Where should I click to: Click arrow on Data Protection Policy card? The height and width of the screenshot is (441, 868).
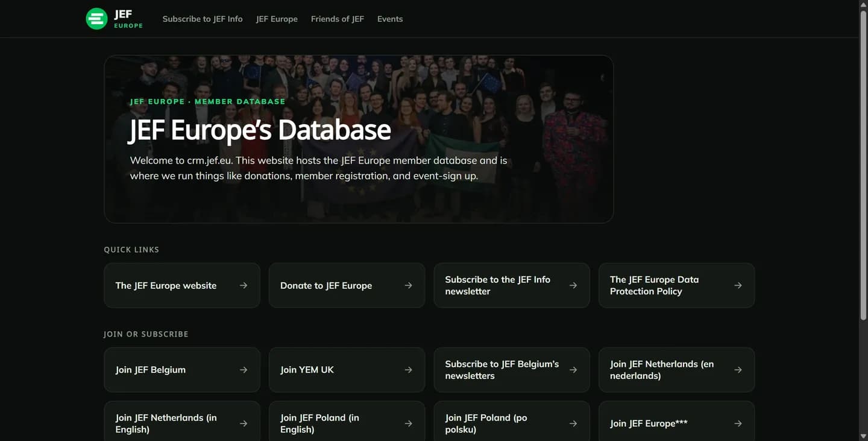pos(738,285)
